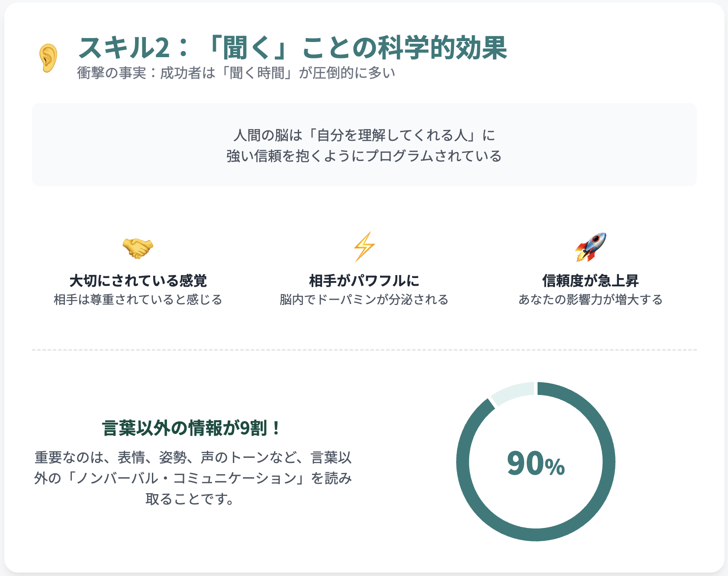The width and height of the screenshot is (728, 576).
Task: Click the paragraph about ノンバーバル・コミュニケーション
Action: [193, 478]
